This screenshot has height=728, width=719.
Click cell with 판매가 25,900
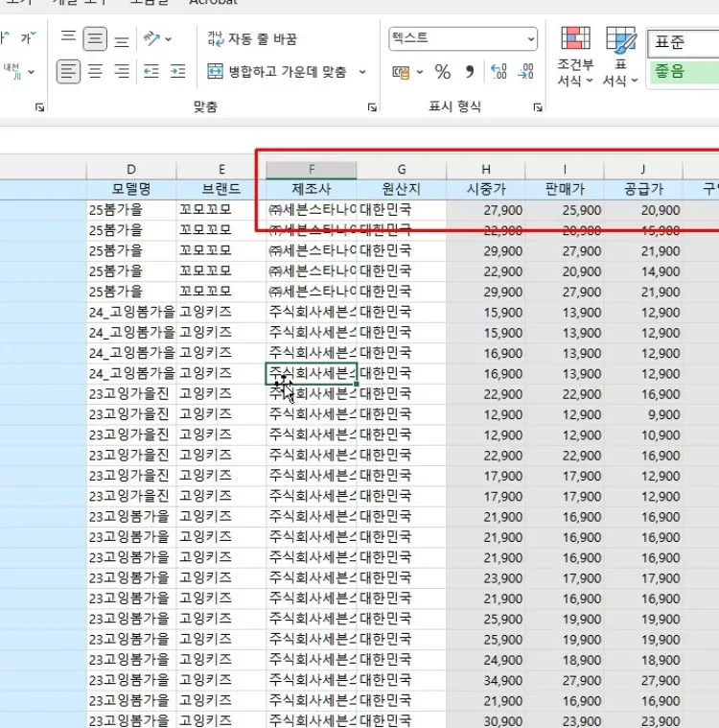click(565, 210)
